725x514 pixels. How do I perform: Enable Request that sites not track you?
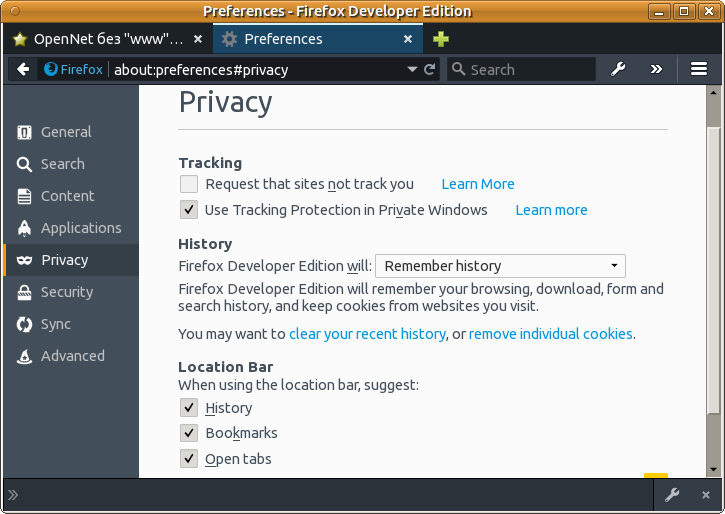189,184
